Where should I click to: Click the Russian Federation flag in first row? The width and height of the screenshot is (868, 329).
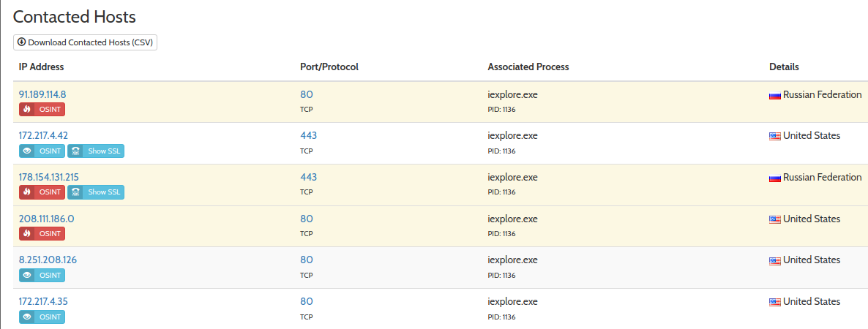click(775, 95)
